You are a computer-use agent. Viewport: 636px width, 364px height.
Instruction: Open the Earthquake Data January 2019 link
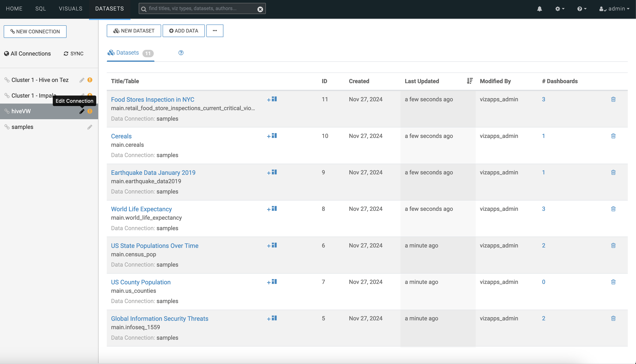coord(153,173)
